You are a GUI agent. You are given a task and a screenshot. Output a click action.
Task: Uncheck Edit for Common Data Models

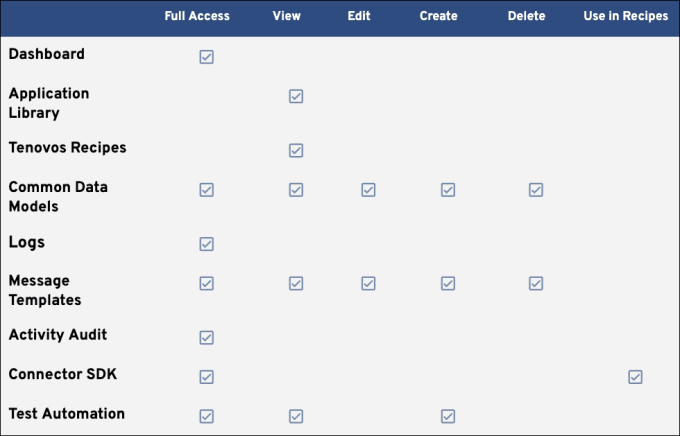[368, 189]
